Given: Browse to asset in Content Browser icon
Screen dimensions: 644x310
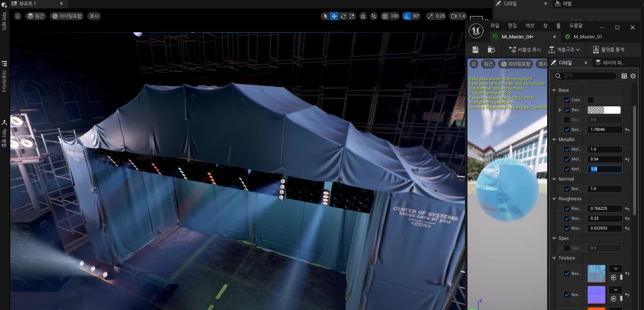Looking at the screenshot, I should pyautogui.click(x=491, y=50).
